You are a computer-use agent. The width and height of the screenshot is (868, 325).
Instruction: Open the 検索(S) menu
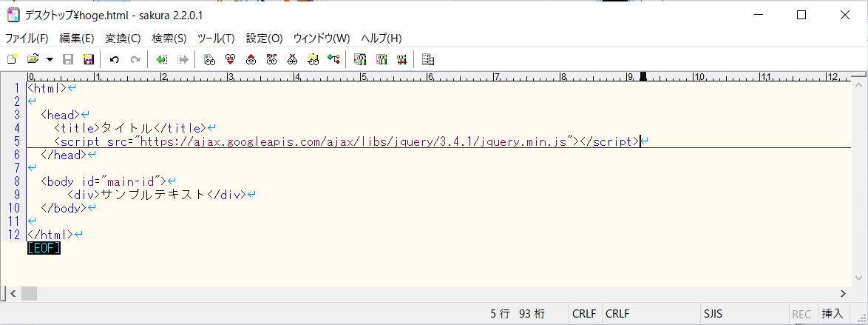coord(169,38)
